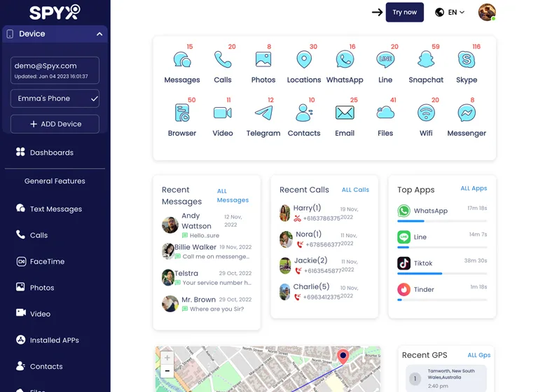The width and height of the screenshot is (538, 392).
Task: Open the Photos icon tile
Action: 263,59
